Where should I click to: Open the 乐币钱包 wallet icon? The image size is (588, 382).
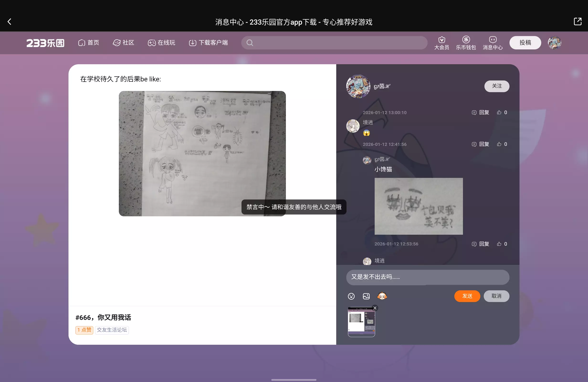[466, 43]
